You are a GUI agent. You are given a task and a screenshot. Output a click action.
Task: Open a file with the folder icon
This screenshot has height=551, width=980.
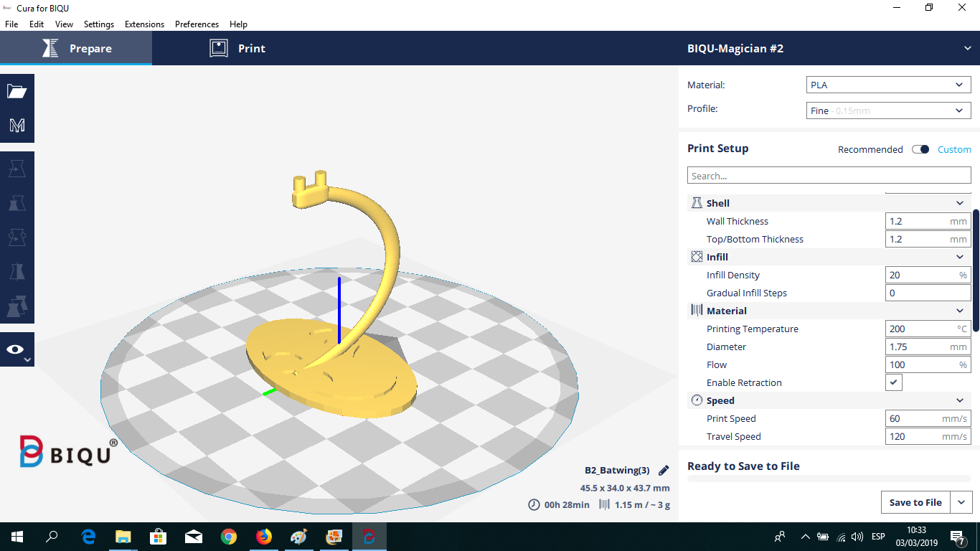pos(17,91)
